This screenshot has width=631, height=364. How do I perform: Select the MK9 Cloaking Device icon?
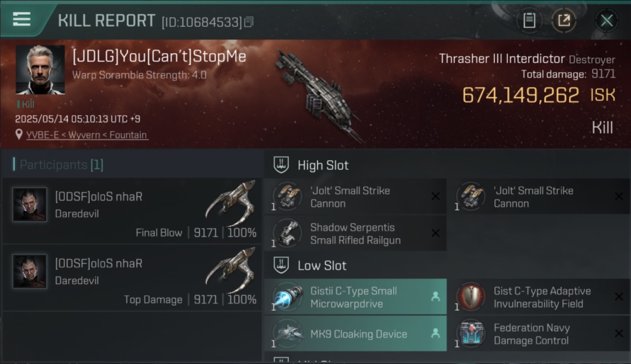[287, 334]
